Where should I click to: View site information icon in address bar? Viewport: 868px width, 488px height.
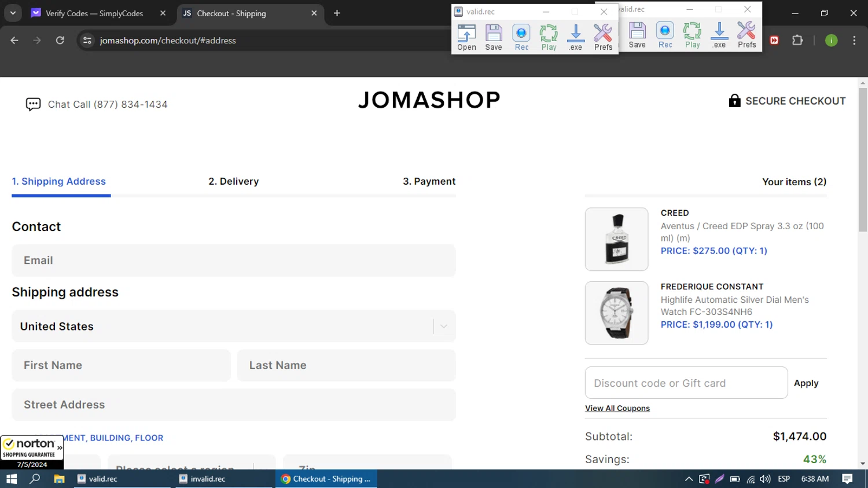[x=87, y=41]
